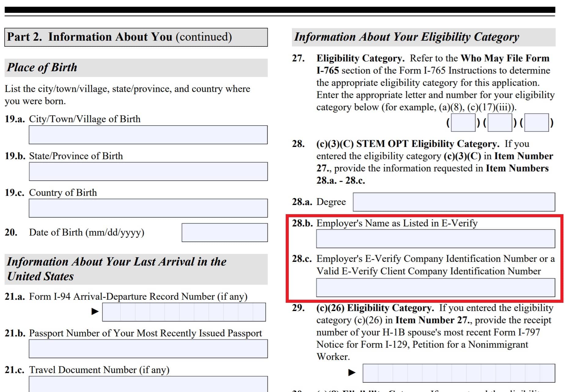Screen dimensions: 565x392
Task: Click the '(c)(26) Eligibility Category' text
Action: point(375,308)
